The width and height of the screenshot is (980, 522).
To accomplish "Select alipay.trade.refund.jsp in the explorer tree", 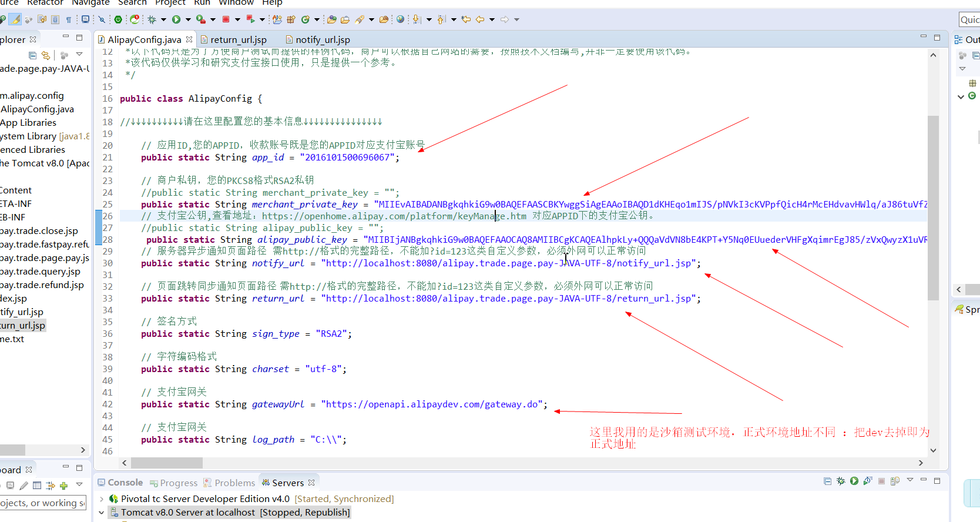I will click(x=42, y=285).
